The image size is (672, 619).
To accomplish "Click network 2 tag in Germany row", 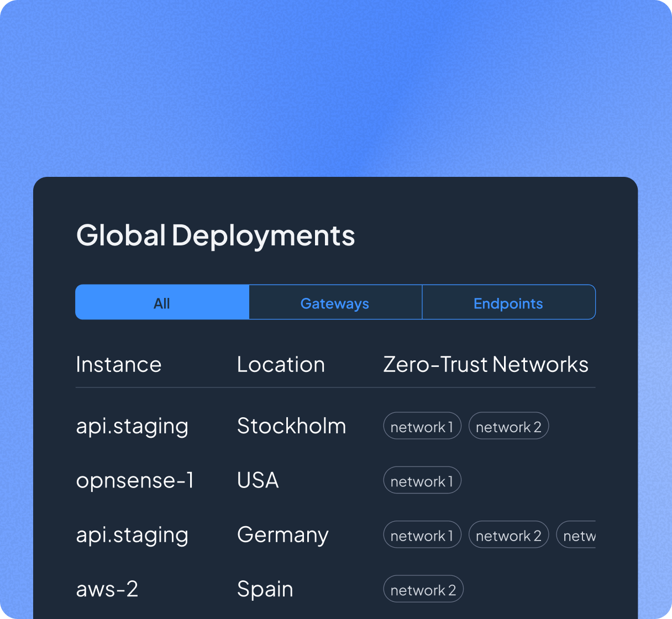I will (x=508, y=535).
